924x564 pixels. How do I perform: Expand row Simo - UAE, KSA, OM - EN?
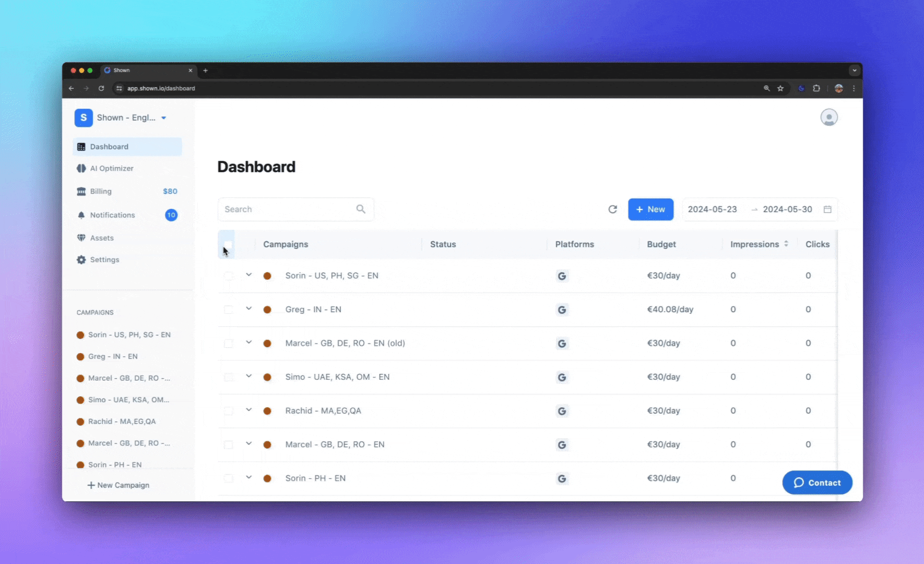pyautogui.click(x=249, y=376)
